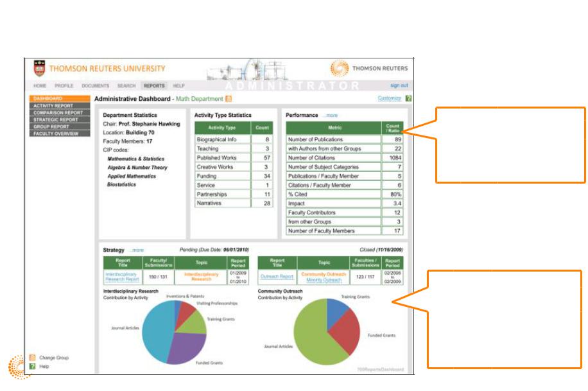Viewport: 588px width, 391px height.
Task: Click the Change Group icon
Action: click(x=33, y=358)
